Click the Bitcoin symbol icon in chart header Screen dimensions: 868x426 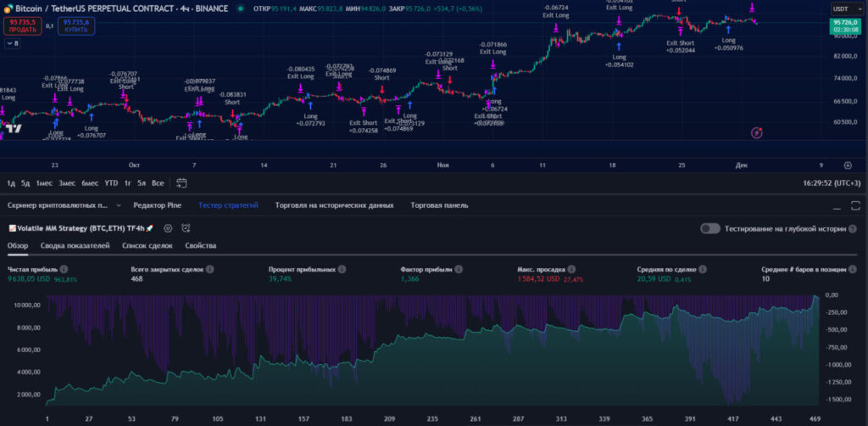(8, 9)
